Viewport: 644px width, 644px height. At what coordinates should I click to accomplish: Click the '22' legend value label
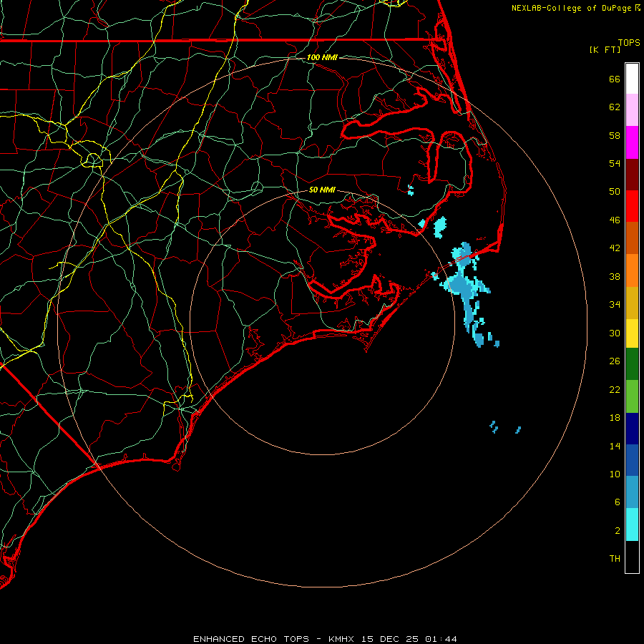click(615, 389)
